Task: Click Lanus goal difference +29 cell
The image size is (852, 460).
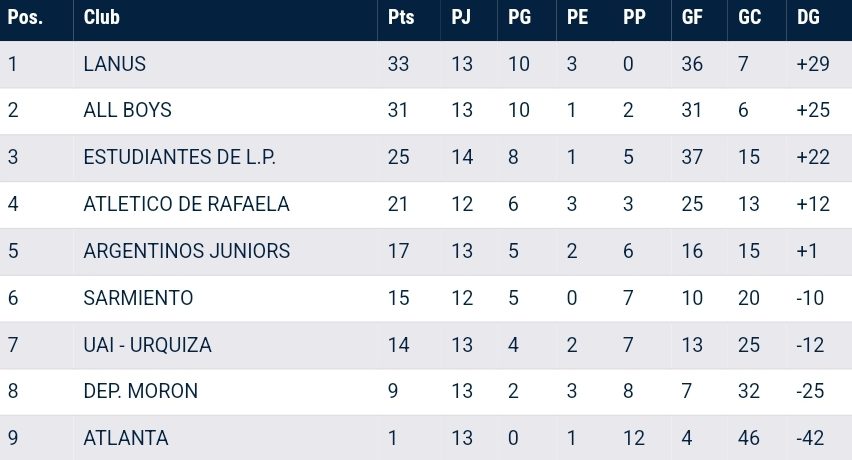Action: click(813, 64)
